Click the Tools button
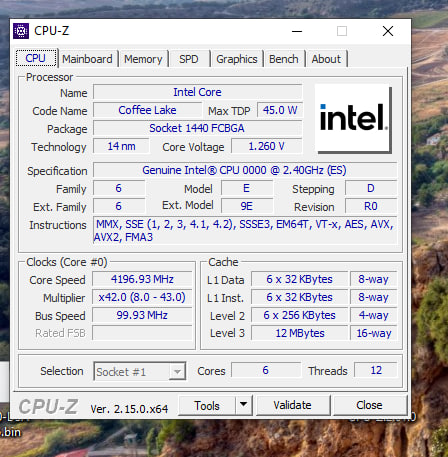 click(207, 405)
